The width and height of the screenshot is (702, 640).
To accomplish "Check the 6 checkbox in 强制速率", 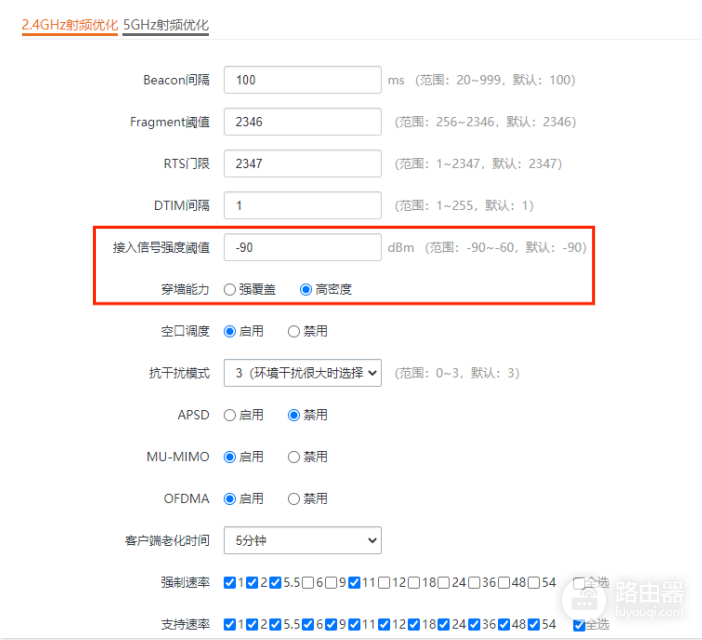I will 308,583.
